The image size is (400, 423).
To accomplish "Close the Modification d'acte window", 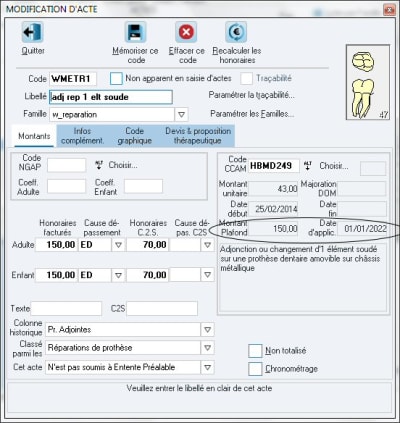I will click(389, 9).
